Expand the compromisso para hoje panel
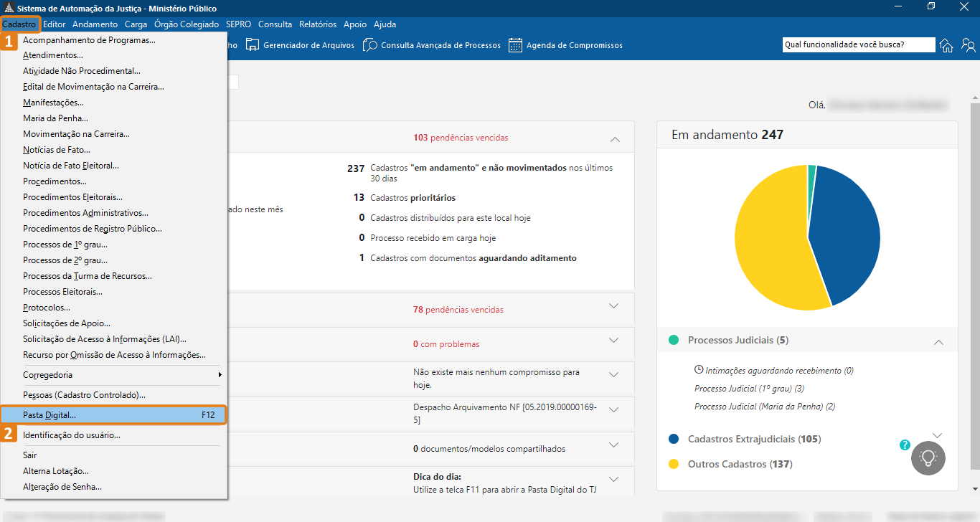The height and width of the screenshot is (522, 980). point(613,374)
